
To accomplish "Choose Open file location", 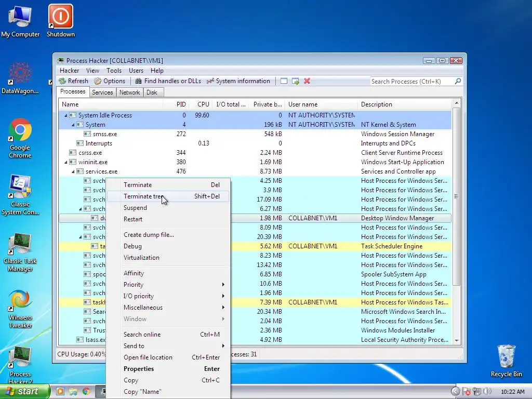I will (x=168, y=357).
